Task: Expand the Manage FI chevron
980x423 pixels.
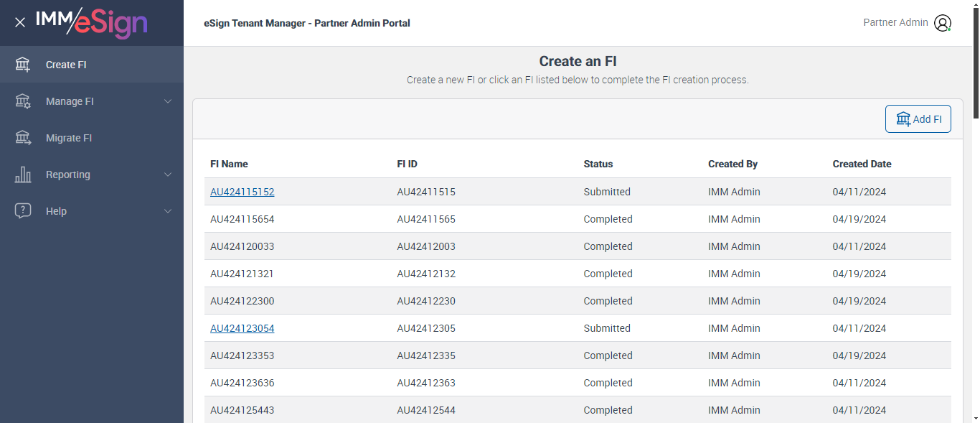Action: (168, 101)
